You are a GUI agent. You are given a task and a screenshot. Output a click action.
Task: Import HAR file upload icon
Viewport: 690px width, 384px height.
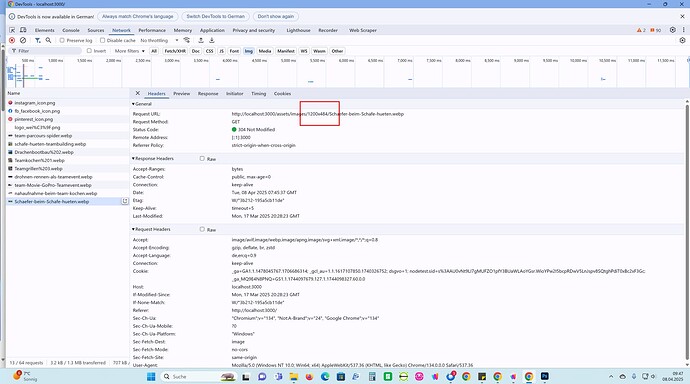[201, 40]
